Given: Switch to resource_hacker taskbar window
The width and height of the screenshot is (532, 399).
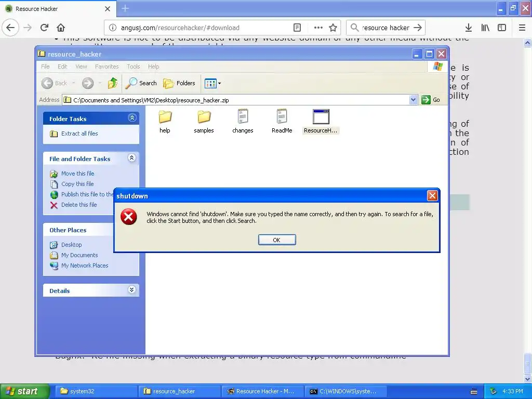Looking at the screenshot, I should (179, 391).
